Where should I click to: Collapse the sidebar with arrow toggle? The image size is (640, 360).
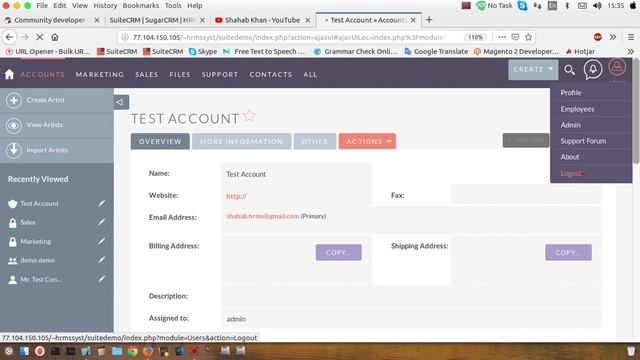point(121,102)
